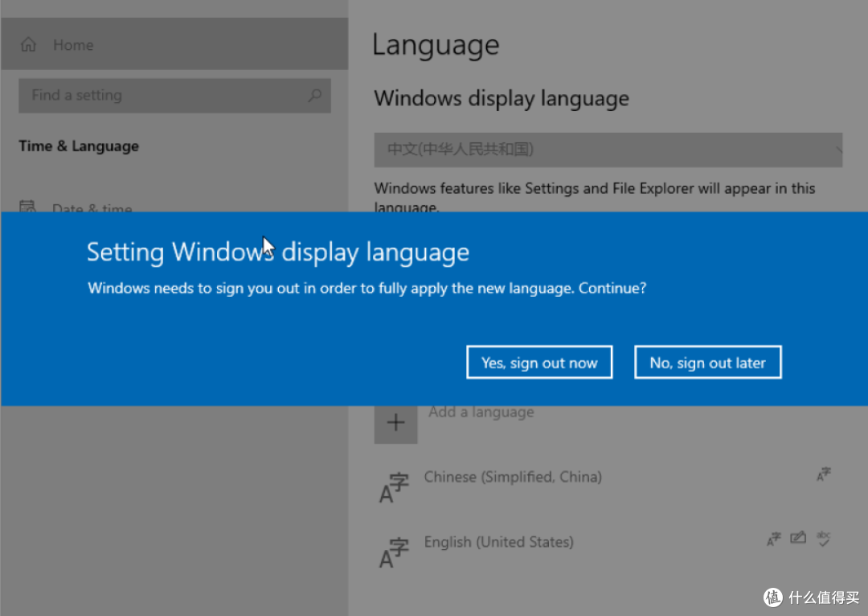Click Add a language label
This screenshot has width=868, height=616.
coord(481,413)
